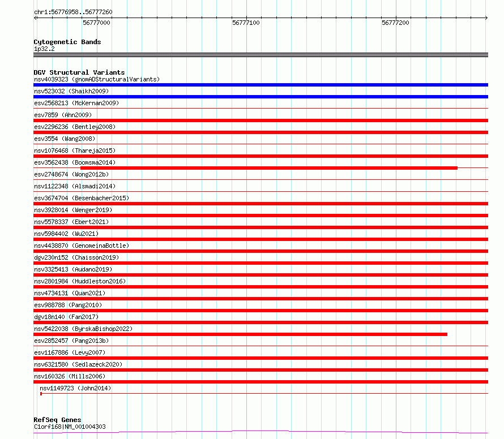Open variant nsv1076468 (Thareja2015)

point(75,150)
